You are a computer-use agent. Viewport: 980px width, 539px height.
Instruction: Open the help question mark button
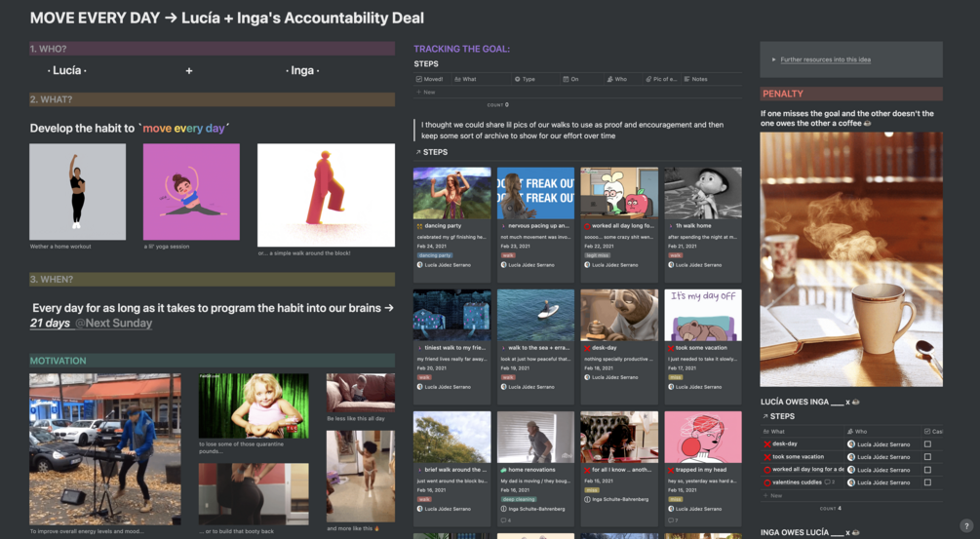(966, 526)
